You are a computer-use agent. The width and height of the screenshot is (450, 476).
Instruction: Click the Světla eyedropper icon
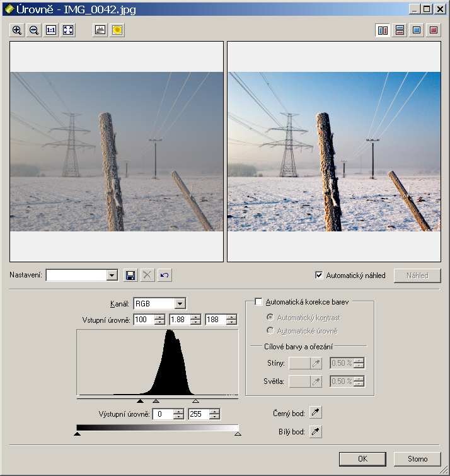click(316, 381)
